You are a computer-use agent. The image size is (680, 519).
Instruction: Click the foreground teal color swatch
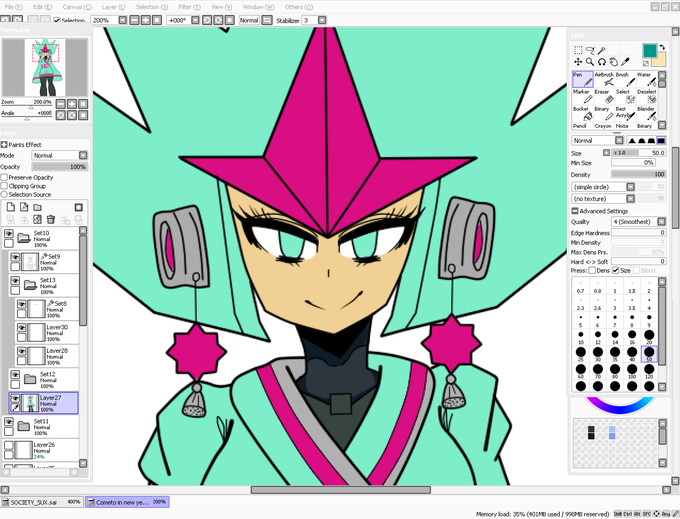[x=649, y=51]
